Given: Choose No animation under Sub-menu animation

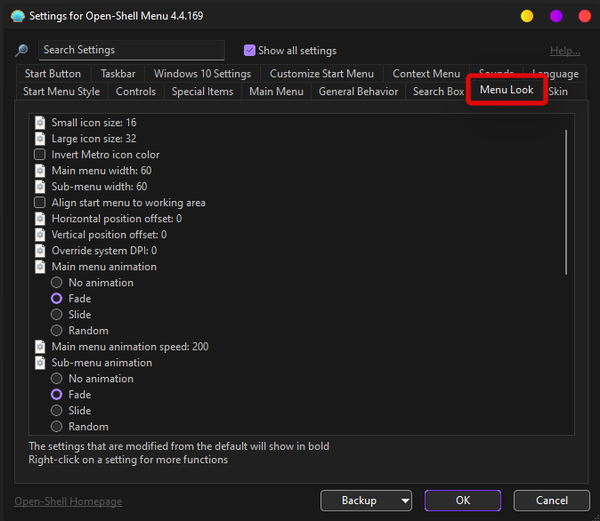Looking at the screenshot, I should [57, 378].
